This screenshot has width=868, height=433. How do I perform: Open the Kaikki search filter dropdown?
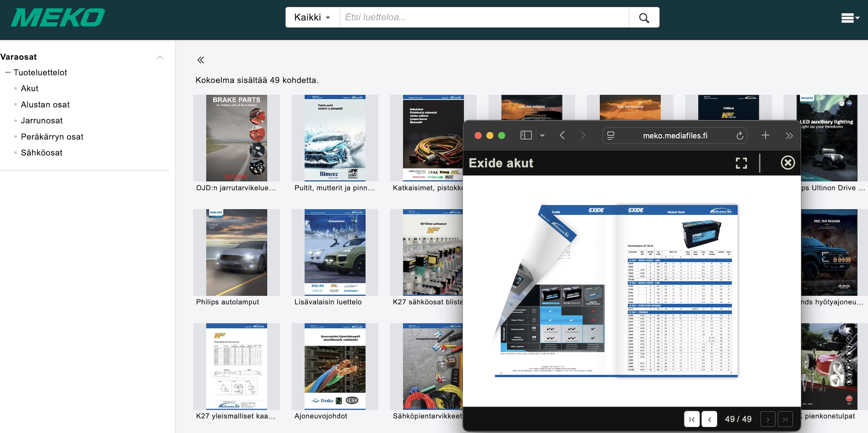pos(312,17)
